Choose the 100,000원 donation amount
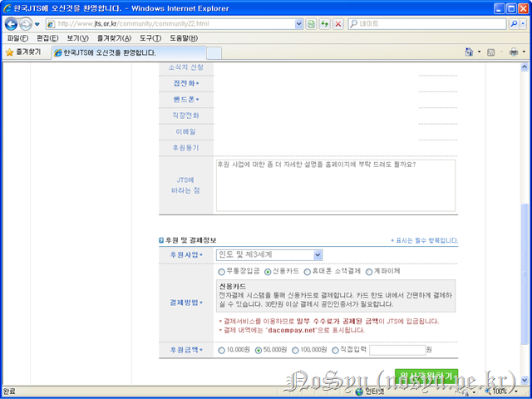The height and width of the screenshot is (399, 532). 294,350
